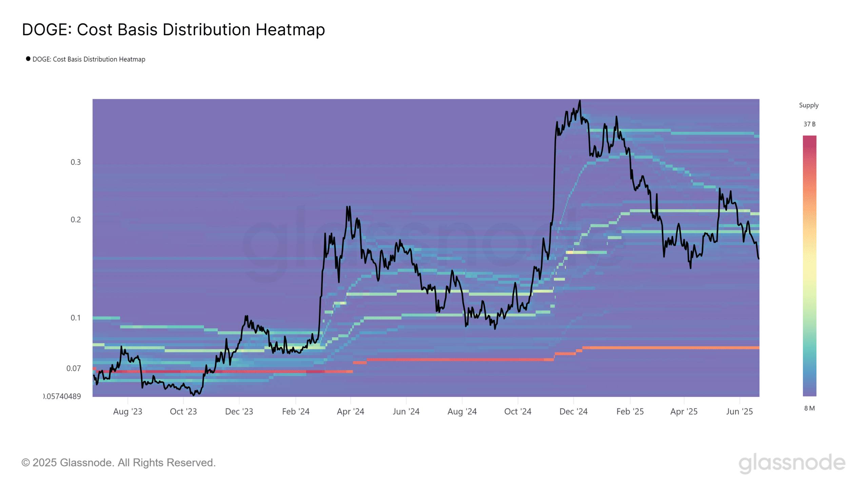Select the Oct '23 axis label
Viewport: 868px width, 488px height.
click(x=183, y=411)
